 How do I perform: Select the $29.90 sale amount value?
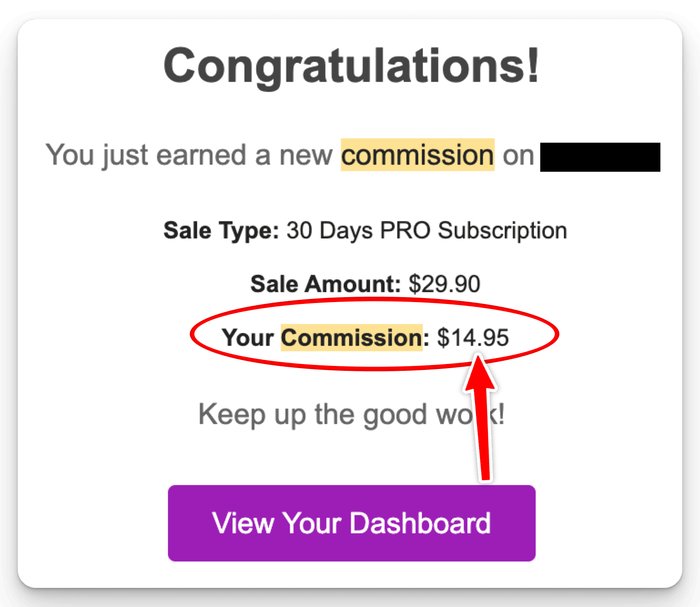pos(444,284)
